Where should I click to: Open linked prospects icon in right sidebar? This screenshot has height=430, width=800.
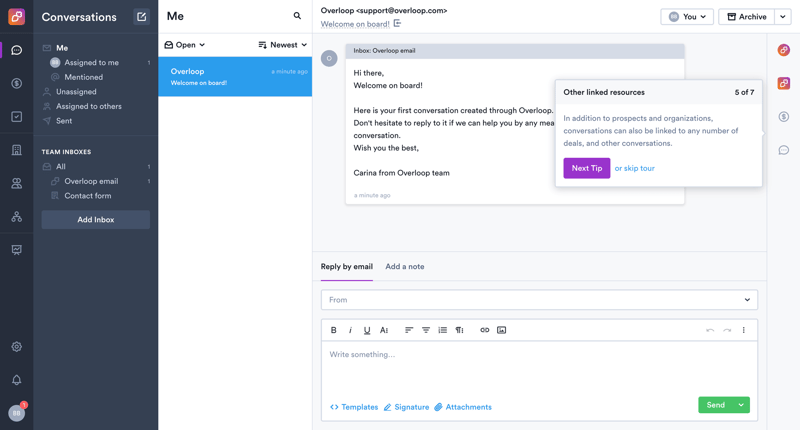[x=784, y=50]
